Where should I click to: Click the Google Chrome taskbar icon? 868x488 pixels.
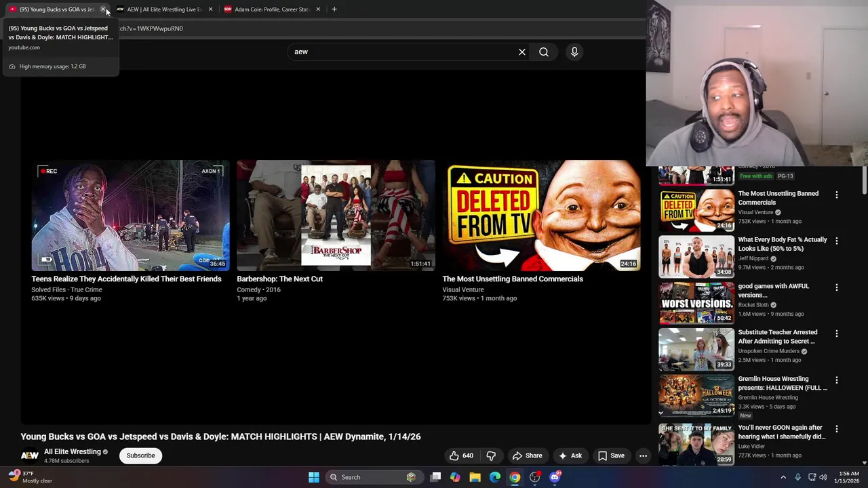[x=515, y=477]
